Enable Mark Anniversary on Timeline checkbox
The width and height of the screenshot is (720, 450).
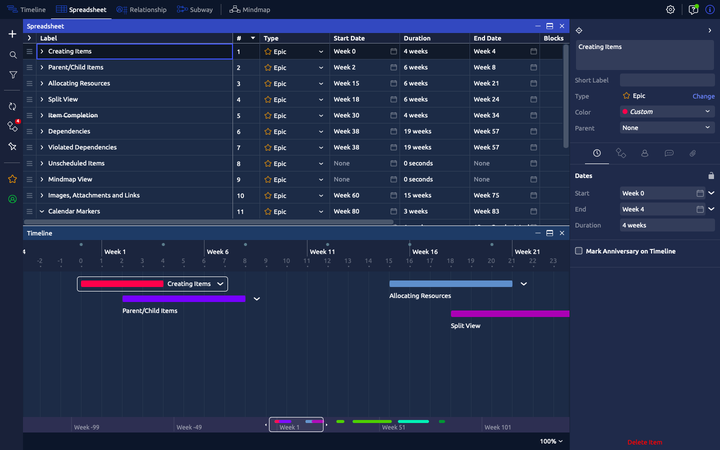(x=579, y=251)
